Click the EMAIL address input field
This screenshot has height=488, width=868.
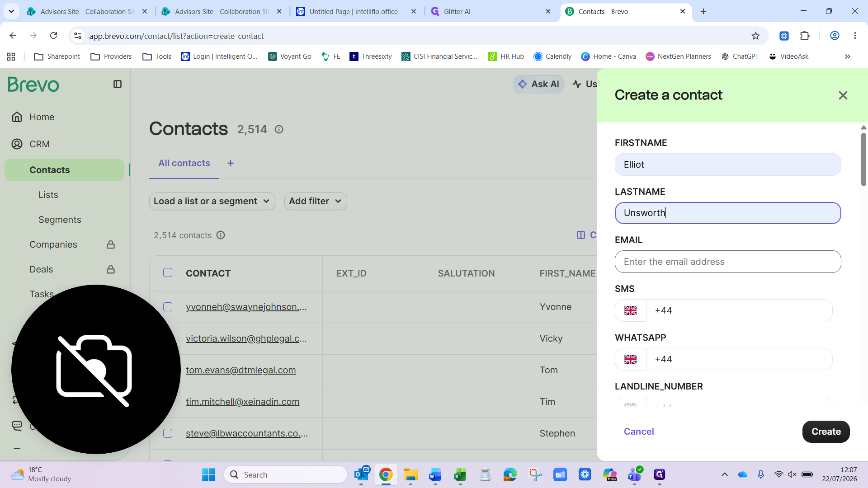(x=728, y=262)
